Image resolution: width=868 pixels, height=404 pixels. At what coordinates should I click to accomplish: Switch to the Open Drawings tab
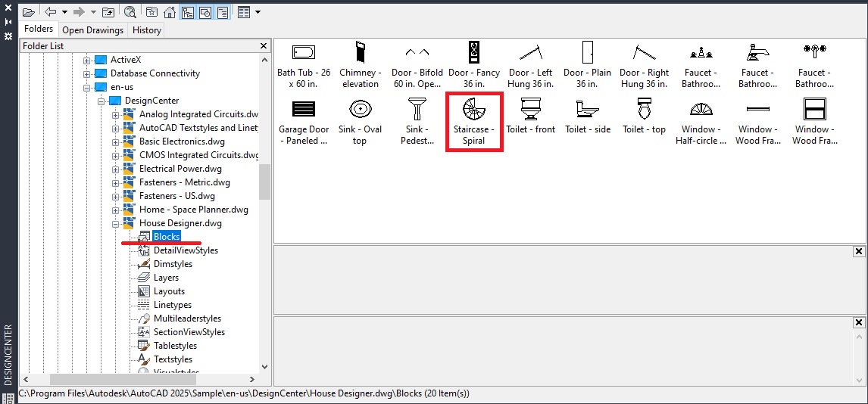(x=92, y=30)
